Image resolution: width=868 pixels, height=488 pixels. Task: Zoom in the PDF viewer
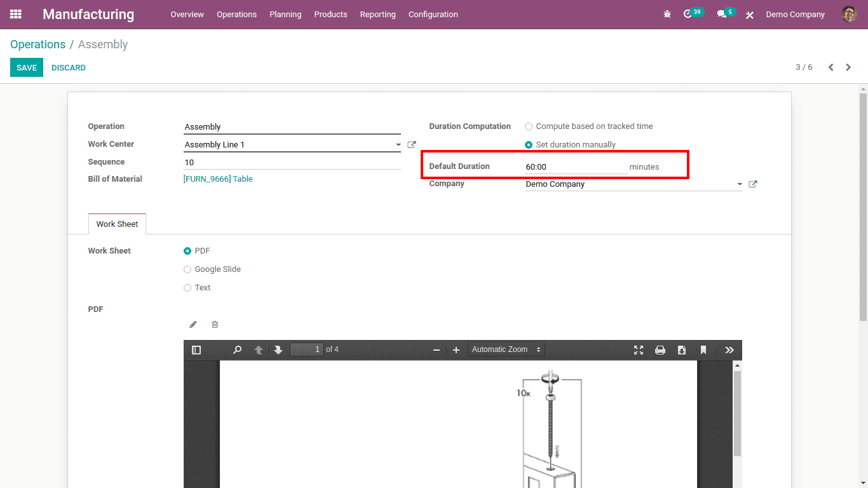pyautogui.click(x=456, y=350)
